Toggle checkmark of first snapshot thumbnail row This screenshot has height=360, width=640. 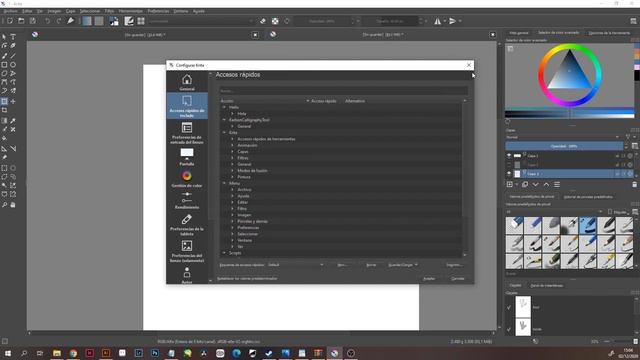coord(509,307)
